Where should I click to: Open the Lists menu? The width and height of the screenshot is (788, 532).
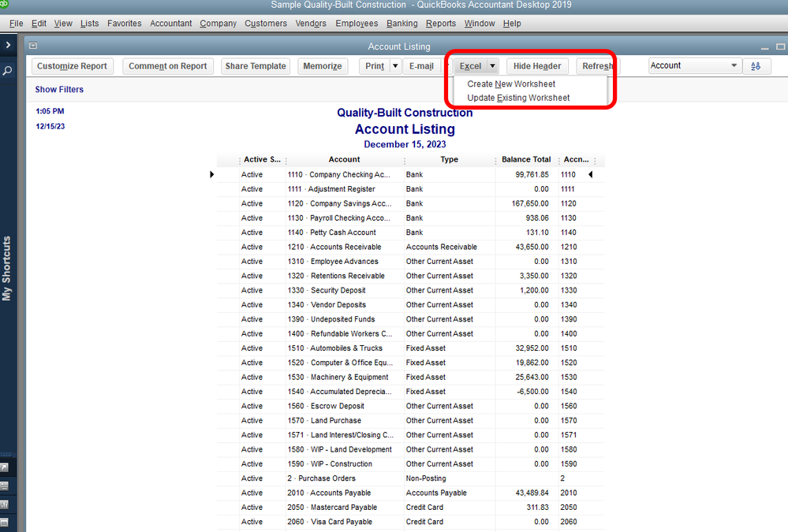89,23
